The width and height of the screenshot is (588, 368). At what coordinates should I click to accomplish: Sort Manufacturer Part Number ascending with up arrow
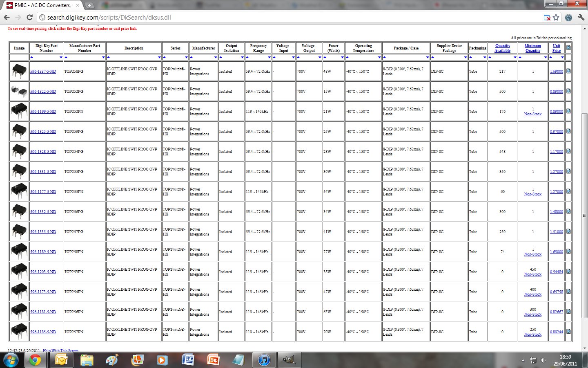pos(66,57)
